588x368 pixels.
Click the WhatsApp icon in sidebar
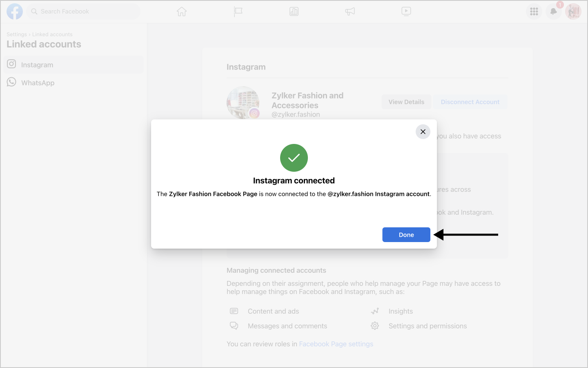pos(11,82)
